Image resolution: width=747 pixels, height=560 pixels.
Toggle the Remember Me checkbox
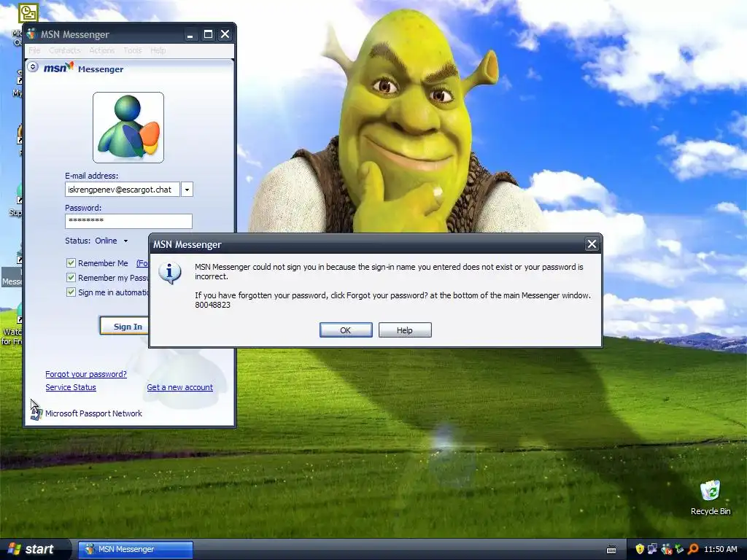(x=71, y=262)
